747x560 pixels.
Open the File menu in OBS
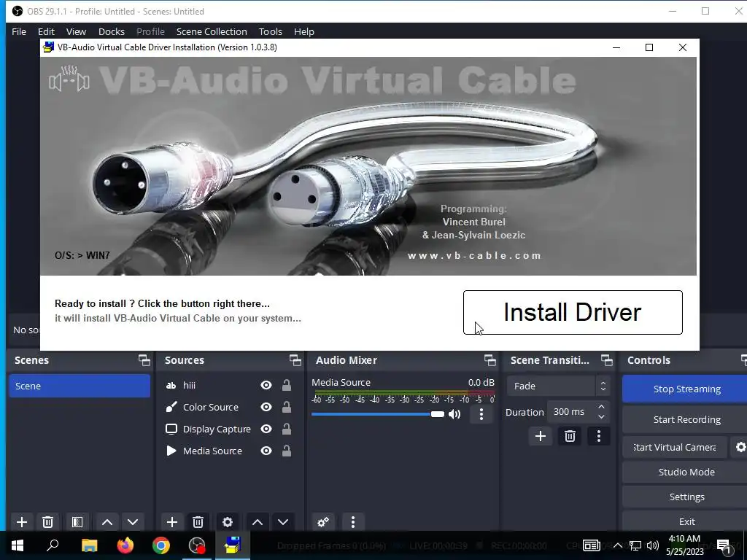[19, 32]
